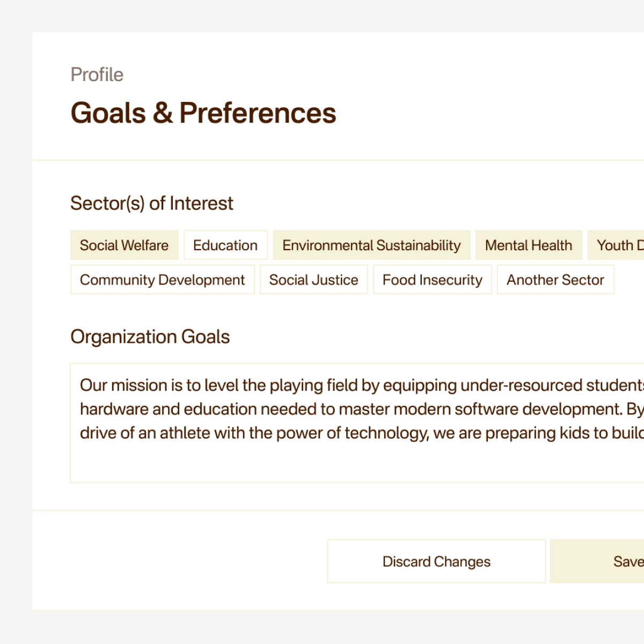This screenshot has width=644, height=644.
Task: Enable the Community Development sector
Action: (162, 280)
